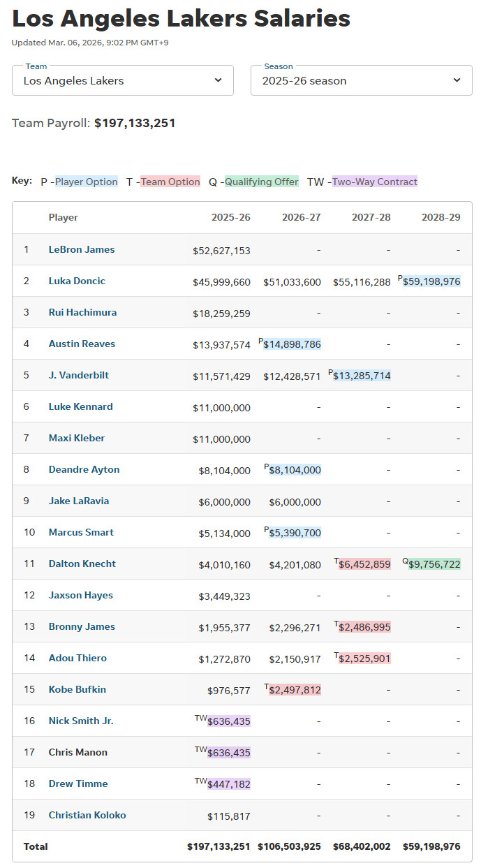Viewport: 481px width, 868px height.
Task: Open Luka Doncic player link
Action: click(77, 281)
